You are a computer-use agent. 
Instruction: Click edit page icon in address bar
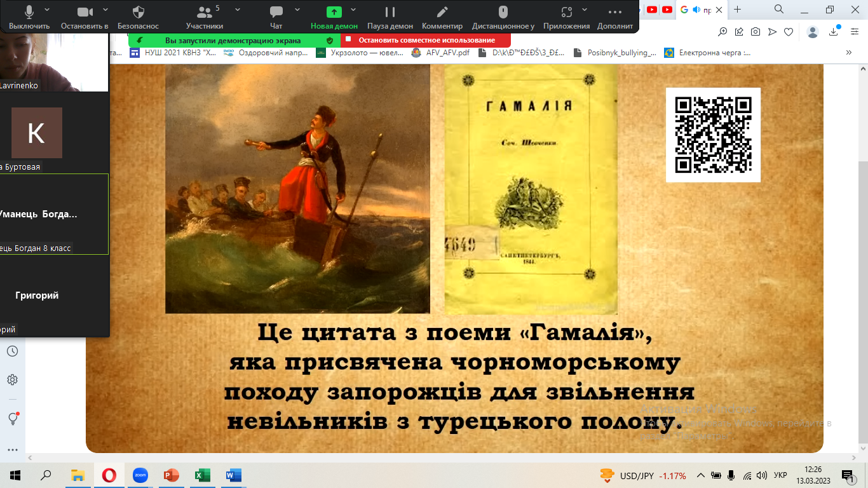tap(739, 32)
